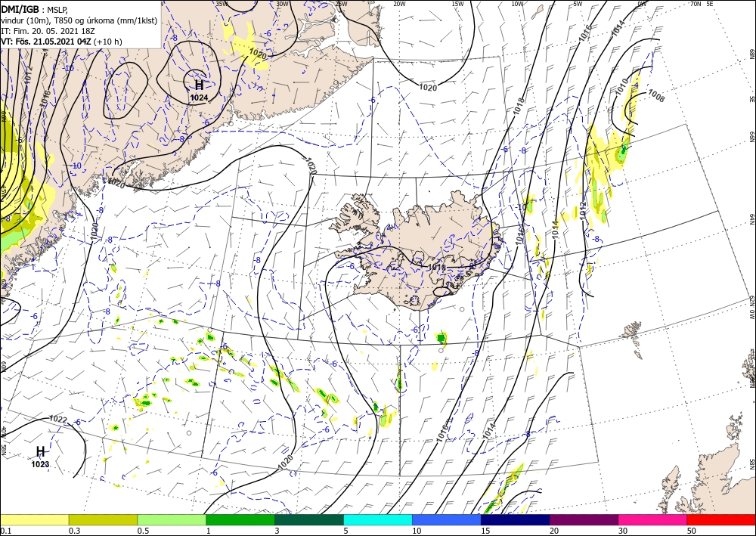
Task: Click the '25W' longitude label
Action: (341, 4)
